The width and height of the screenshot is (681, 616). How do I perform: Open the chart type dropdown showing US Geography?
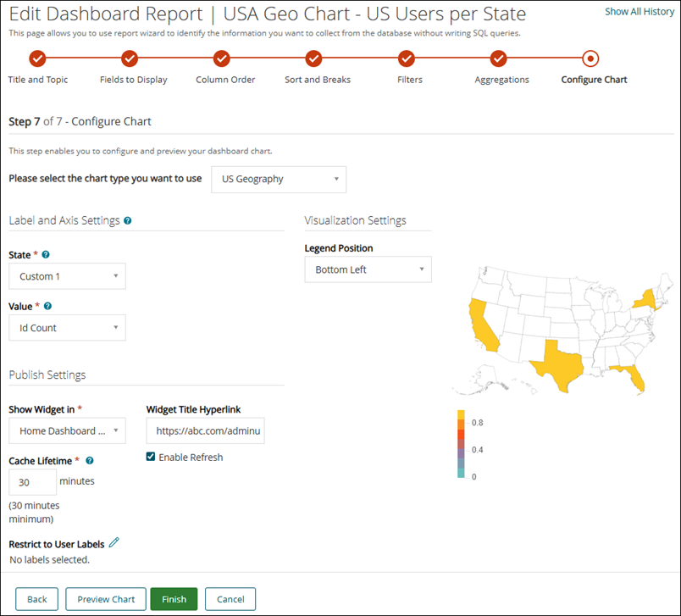tap(279, 179)
